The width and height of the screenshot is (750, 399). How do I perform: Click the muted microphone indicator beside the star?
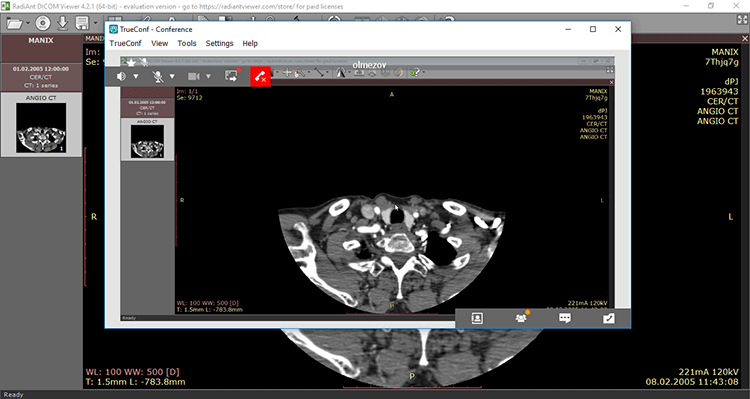pyautogui.click(x=143, y=62)
